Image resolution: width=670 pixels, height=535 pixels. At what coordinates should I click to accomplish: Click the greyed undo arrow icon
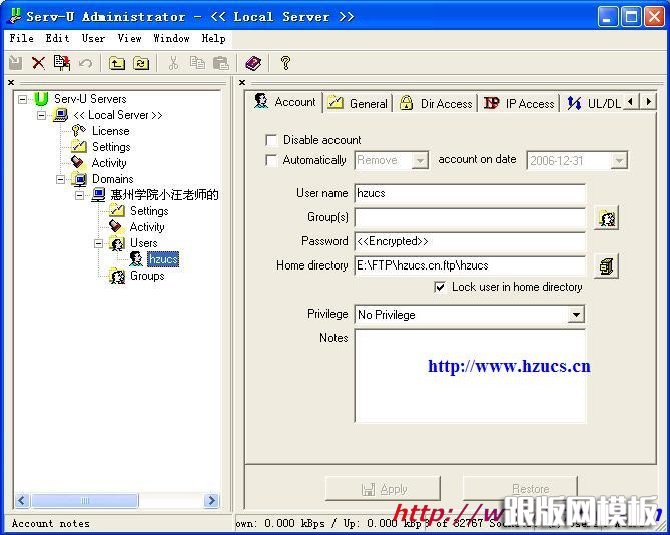pos(85,63)
